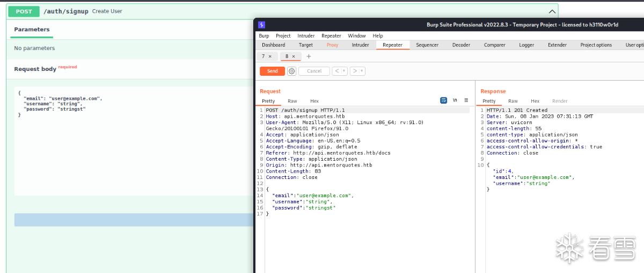Close Repeater tab 8 with its x

pos(294,56)
